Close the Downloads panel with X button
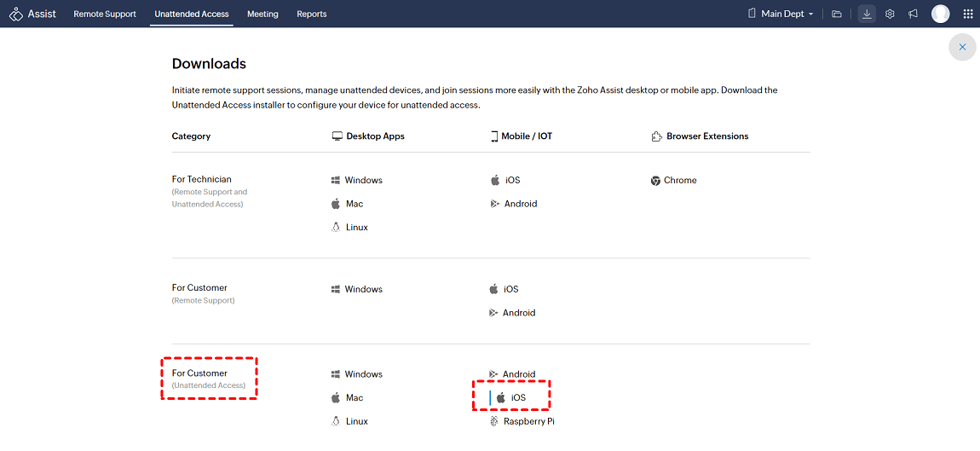980x451 pixels. pos(962,47)
